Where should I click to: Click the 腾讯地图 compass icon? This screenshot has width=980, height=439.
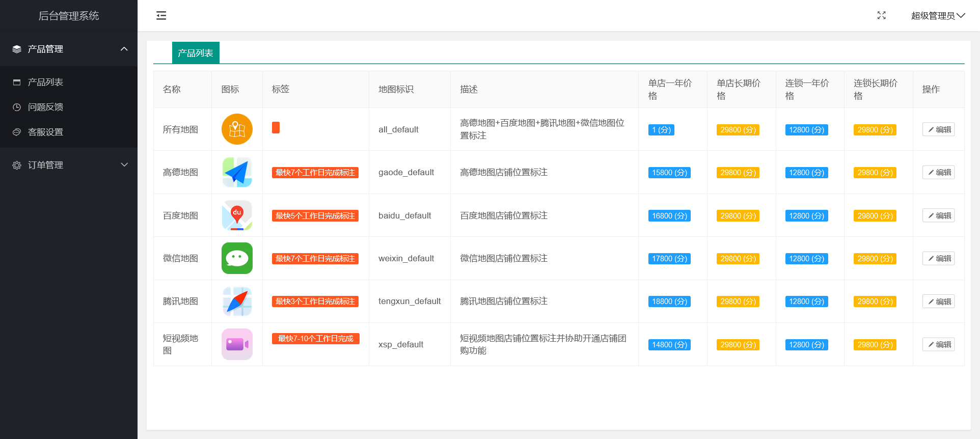pos(237,301)
